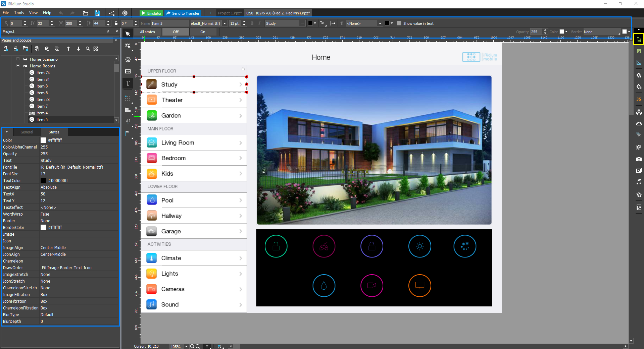The width and height of the screenshot is (644, 349).
Task: Click the save project floppy disk icon
Action: 97,13
